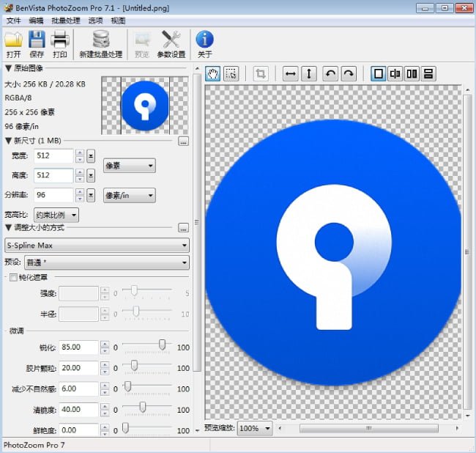
Task: Collapse the 调整大小的方式 section
Action: 8,227
